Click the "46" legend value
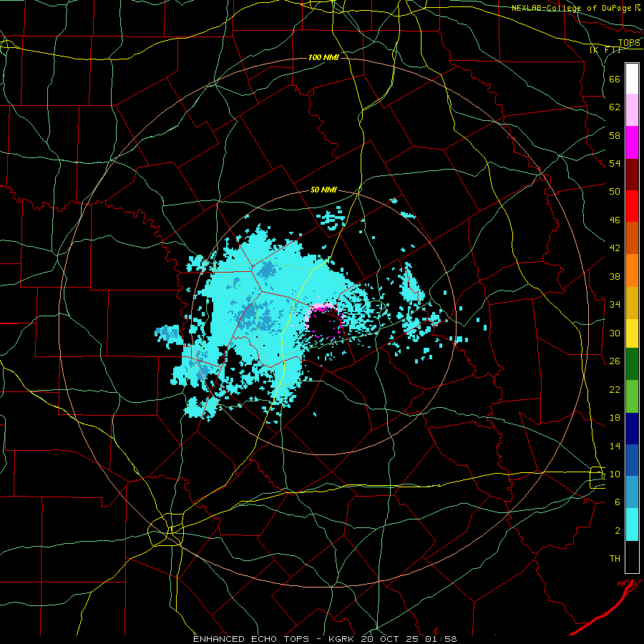Screen dimensions: 644x644 [615, 220]
